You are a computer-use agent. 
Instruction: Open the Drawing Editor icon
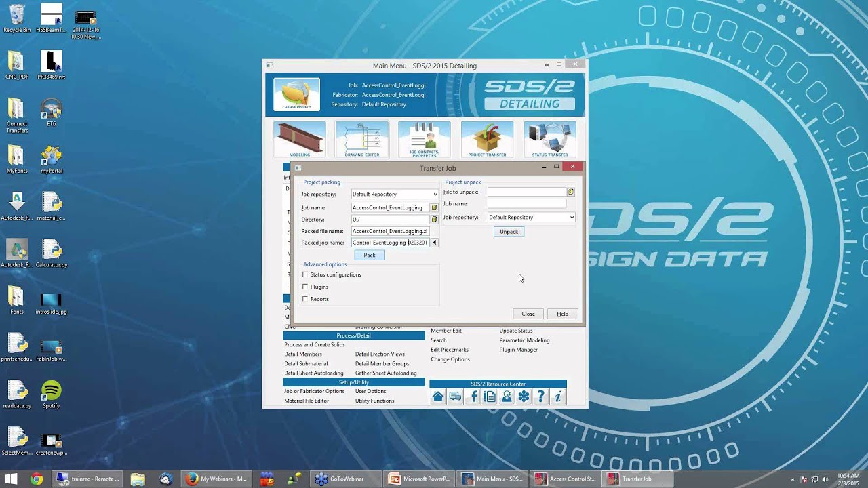[362, 140]
